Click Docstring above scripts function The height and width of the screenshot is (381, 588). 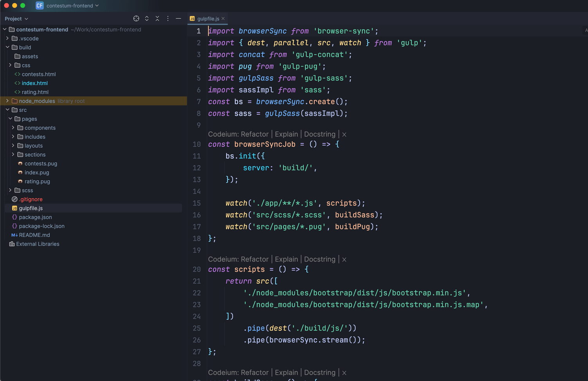(x=320, y=259)
